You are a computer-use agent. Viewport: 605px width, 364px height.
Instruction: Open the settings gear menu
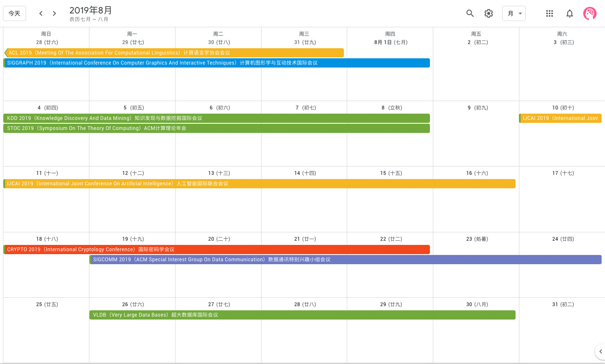489,13
